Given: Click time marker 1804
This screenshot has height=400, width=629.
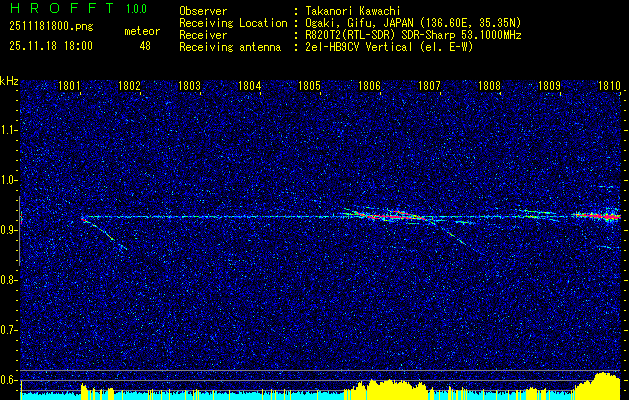Looking at the screenshot, I should click(x=249, y=86).
